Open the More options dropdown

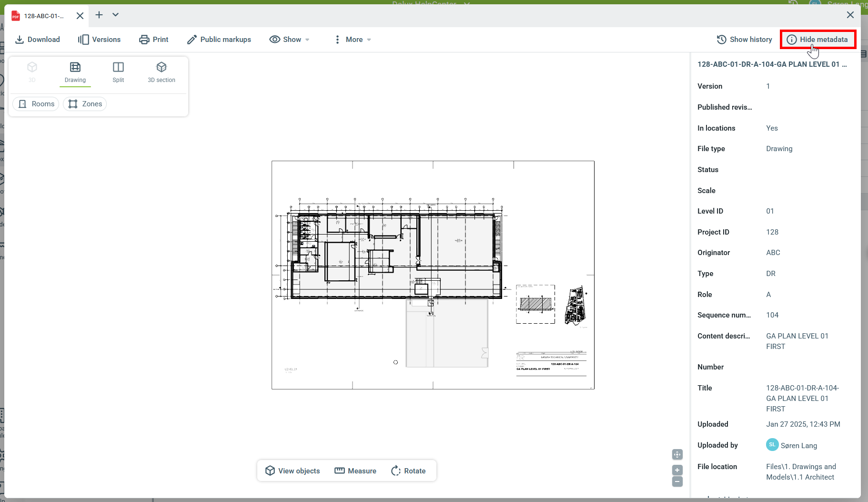[x=352, y=40]
